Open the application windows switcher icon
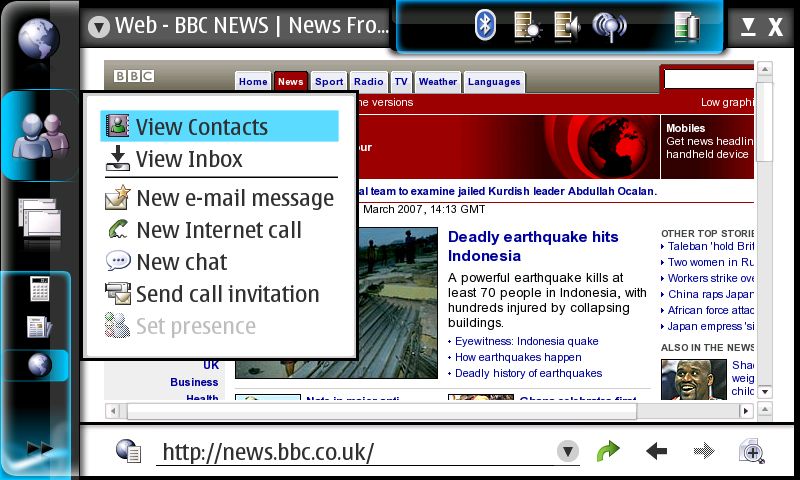The width and height of the screenshot is (800, 480). [40, 217]
